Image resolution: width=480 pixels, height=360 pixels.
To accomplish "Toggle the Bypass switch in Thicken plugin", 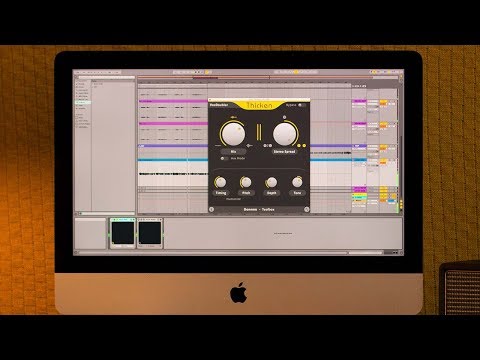I will tap(301, 105).
